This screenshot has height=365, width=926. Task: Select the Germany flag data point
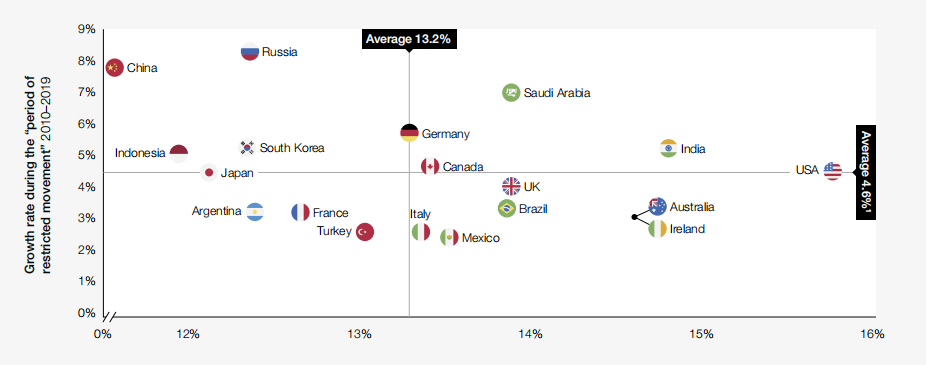pyautogui.click(x=409, y=133)
